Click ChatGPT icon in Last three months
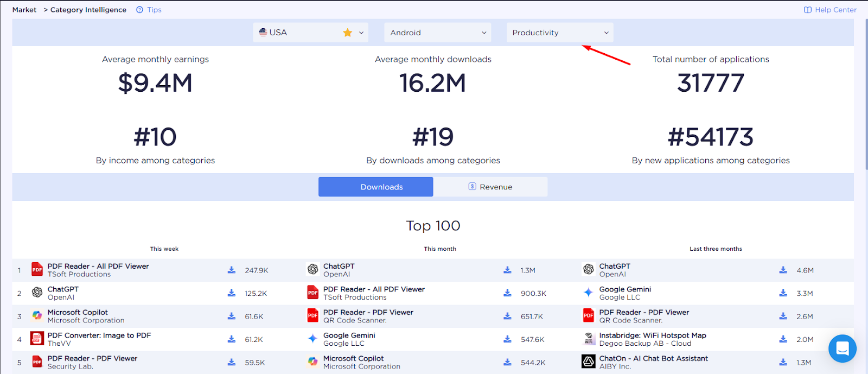This screenshot has width=868, height=374. pos(589,269)
